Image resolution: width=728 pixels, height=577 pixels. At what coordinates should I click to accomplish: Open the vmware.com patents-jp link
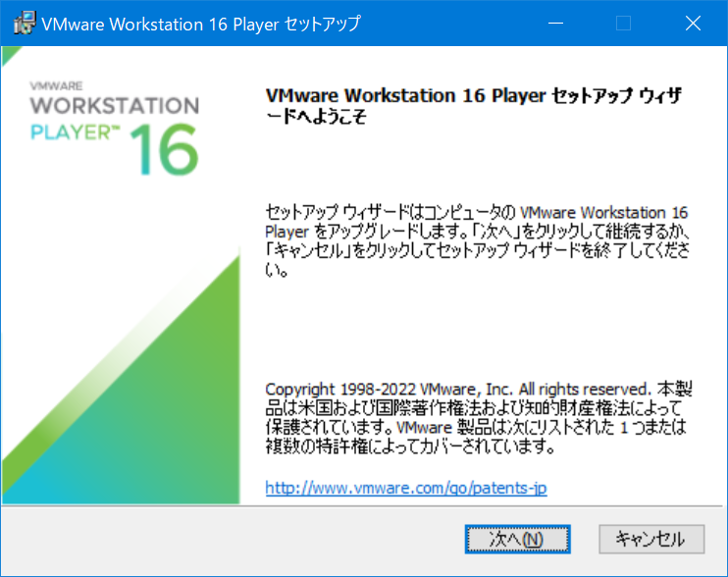point(405,488)
